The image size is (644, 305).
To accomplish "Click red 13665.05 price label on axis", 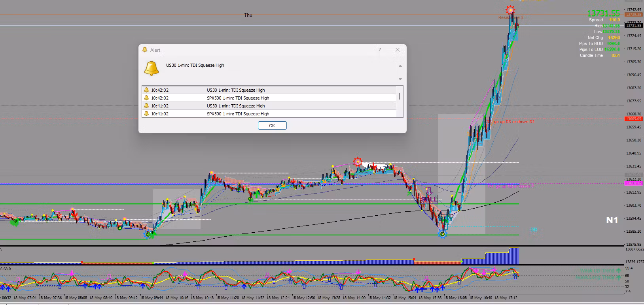I will click(633, 119).
